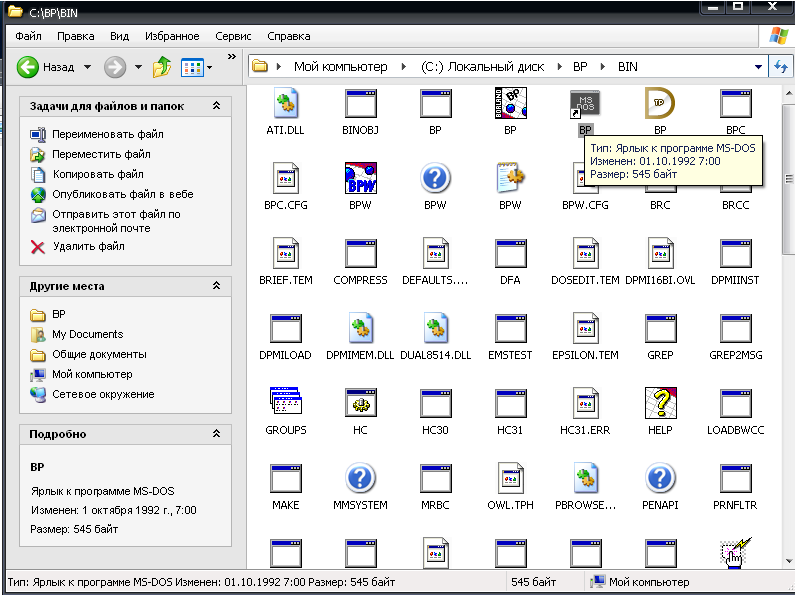795x595 pixels.
Task: Open Сетевое окружение link
Action: [x=103, y=394]
